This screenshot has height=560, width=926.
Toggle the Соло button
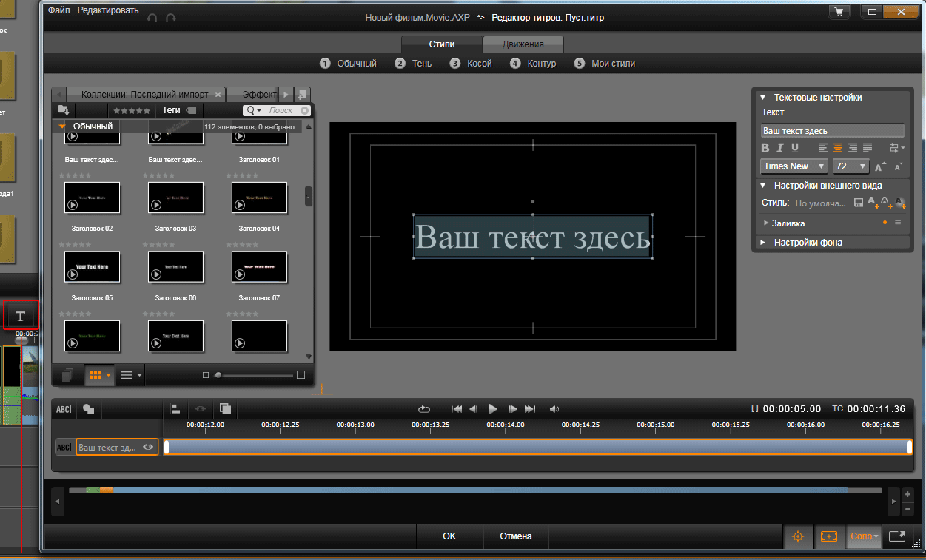coord(862,536)
